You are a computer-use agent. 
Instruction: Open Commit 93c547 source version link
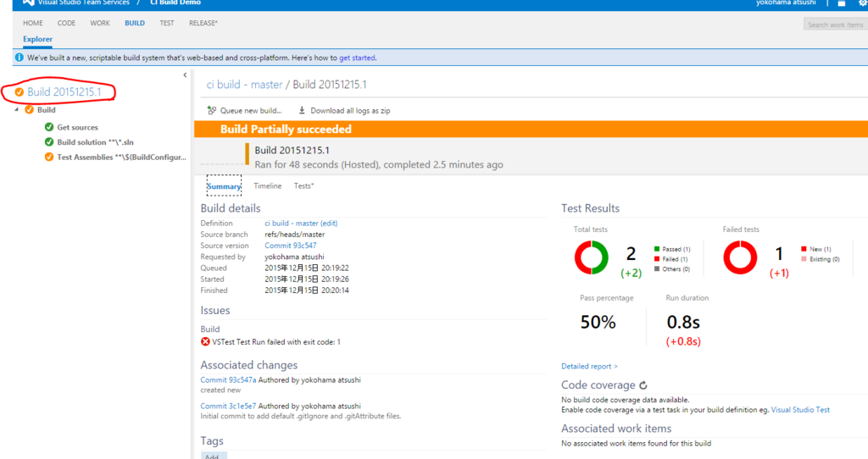[291, 246]
